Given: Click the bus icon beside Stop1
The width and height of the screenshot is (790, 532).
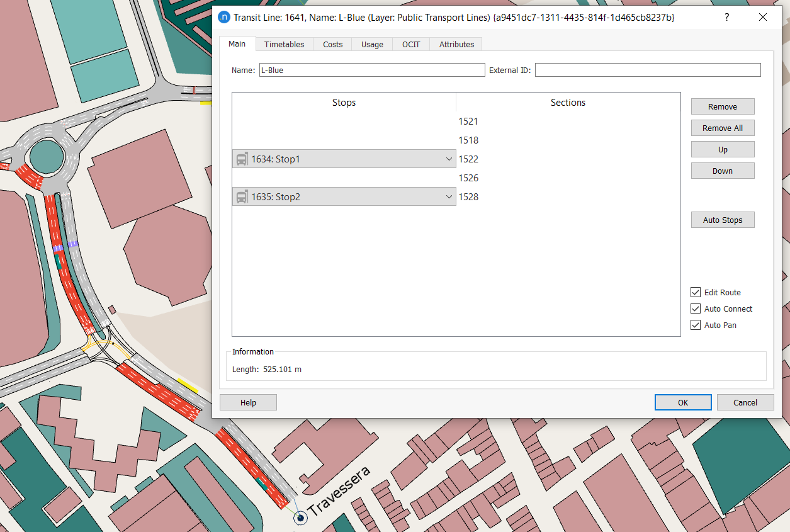Looking at the screenshot, I should (242, 159).
